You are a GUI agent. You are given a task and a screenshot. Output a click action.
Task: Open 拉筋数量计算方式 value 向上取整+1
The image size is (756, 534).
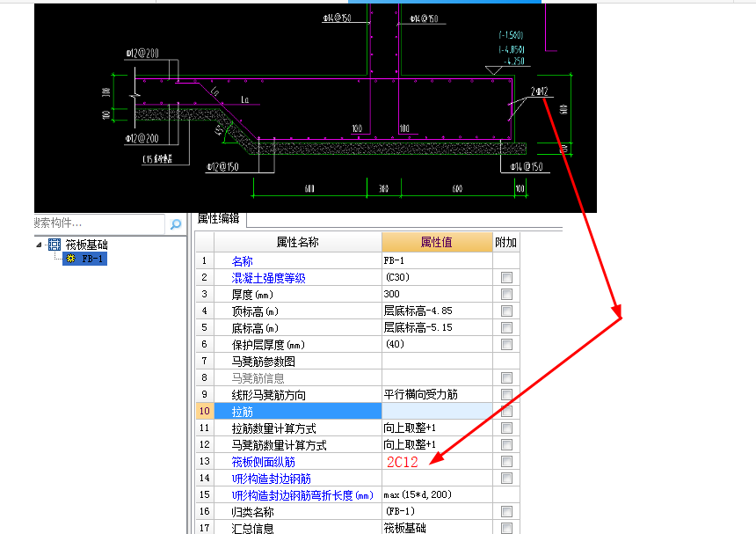coord(437,428)
